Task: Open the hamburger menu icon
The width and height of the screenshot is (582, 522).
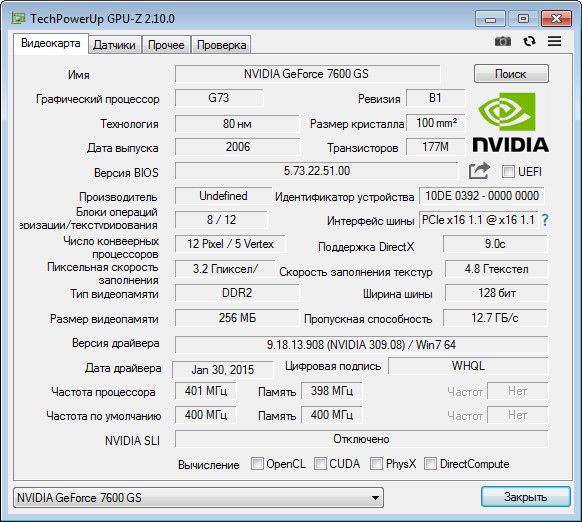Action: click(555, 41)
